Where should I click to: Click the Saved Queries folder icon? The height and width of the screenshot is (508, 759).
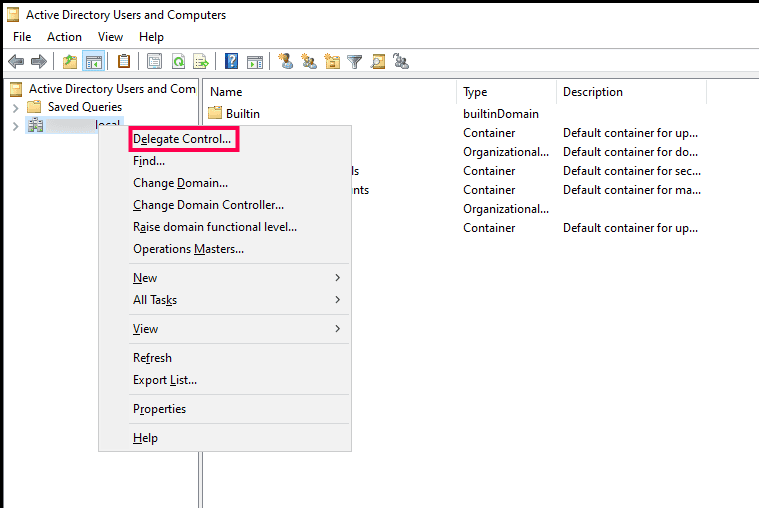pyautogui.click(x=34, y=107)
